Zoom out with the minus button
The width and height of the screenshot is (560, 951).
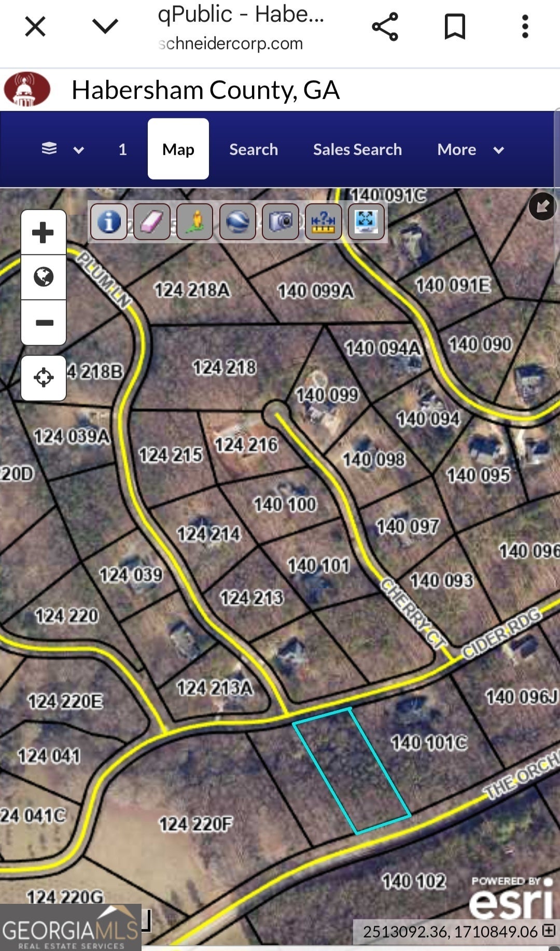click(x=44, y=323)
